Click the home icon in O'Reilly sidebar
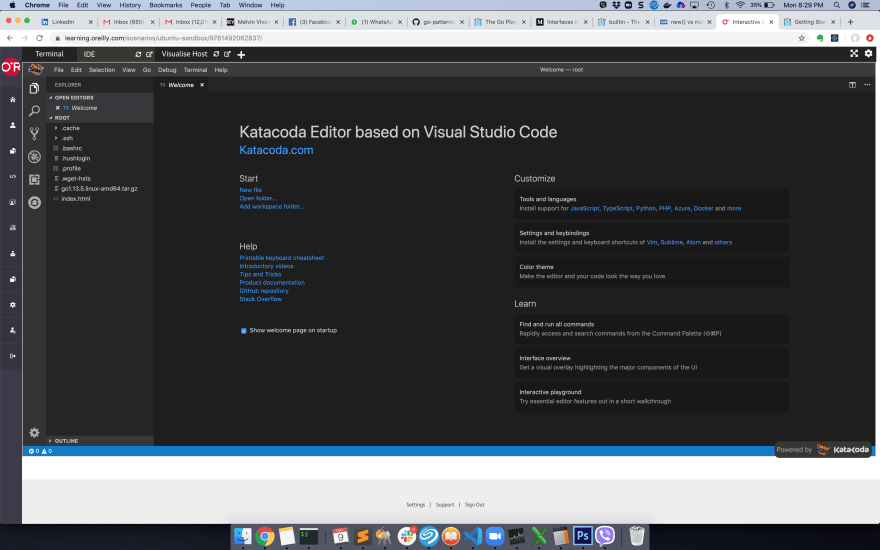 [12, 99]
